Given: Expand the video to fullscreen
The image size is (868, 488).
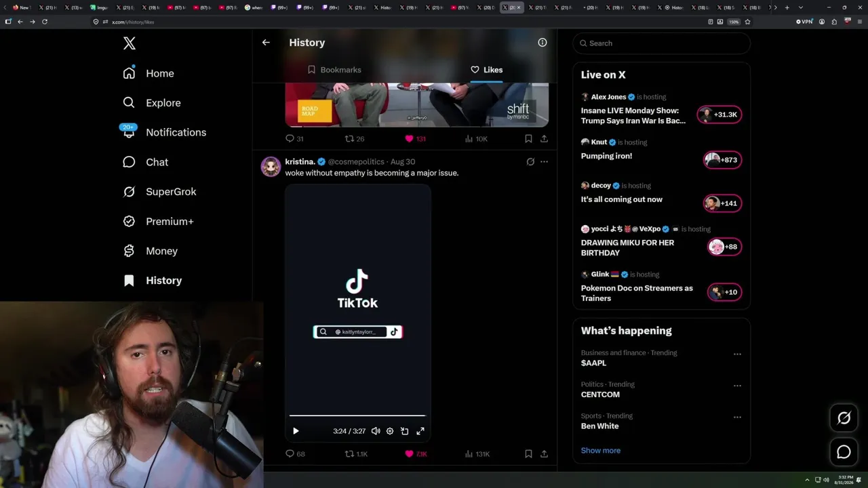Looking at the screenshot, I should click(x=420, y=431).
